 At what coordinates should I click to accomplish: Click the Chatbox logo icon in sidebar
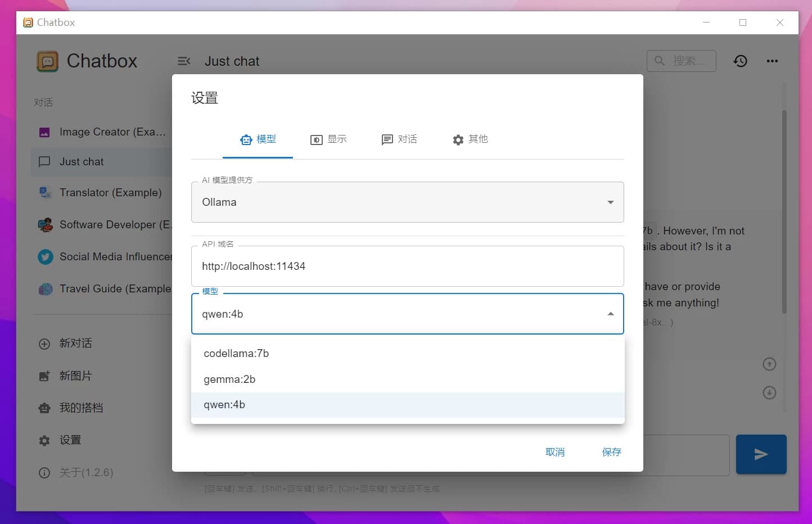coord(47,61)
